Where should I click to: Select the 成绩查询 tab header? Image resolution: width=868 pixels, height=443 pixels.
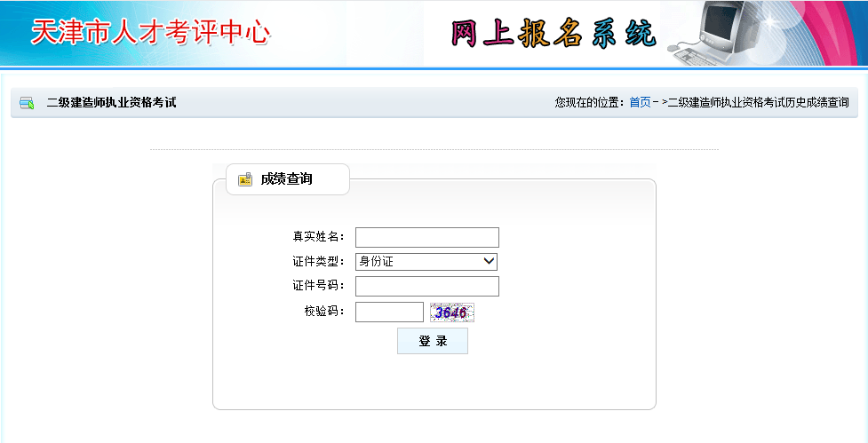(x=288, y=179)
